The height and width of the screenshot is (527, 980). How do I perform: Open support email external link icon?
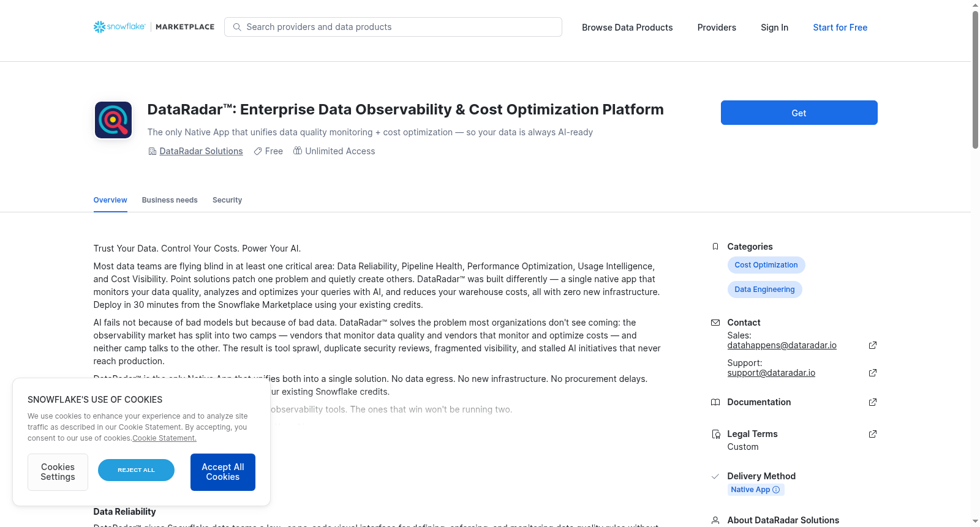(873, 373)
